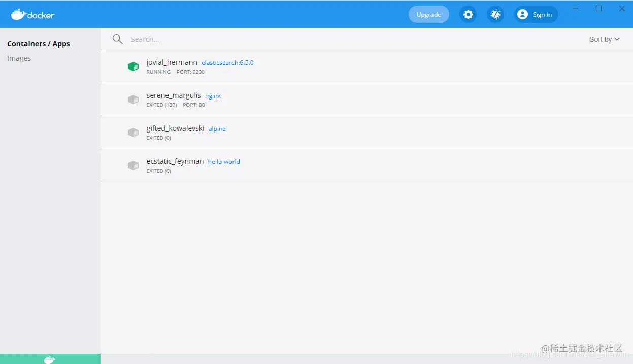Screen dimensions: 633x364
Task: Open troubleshoot via the bug icon
Action: pyautogui.click(x=495, y=14)
